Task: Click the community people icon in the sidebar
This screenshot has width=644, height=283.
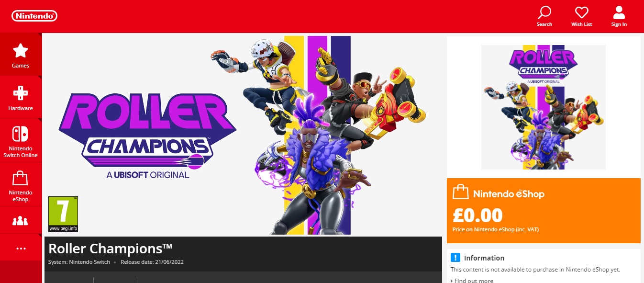Action: point(21,220)
